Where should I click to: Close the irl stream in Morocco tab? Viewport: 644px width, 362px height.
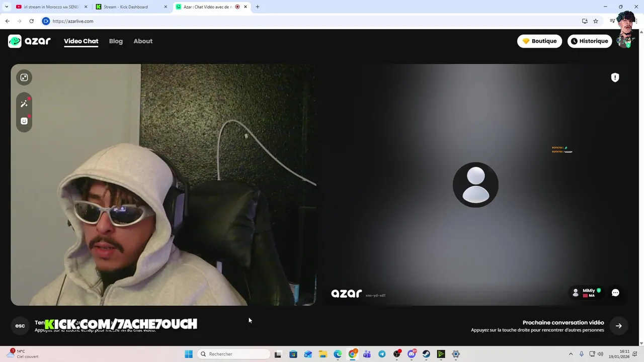tap(86, 7)
